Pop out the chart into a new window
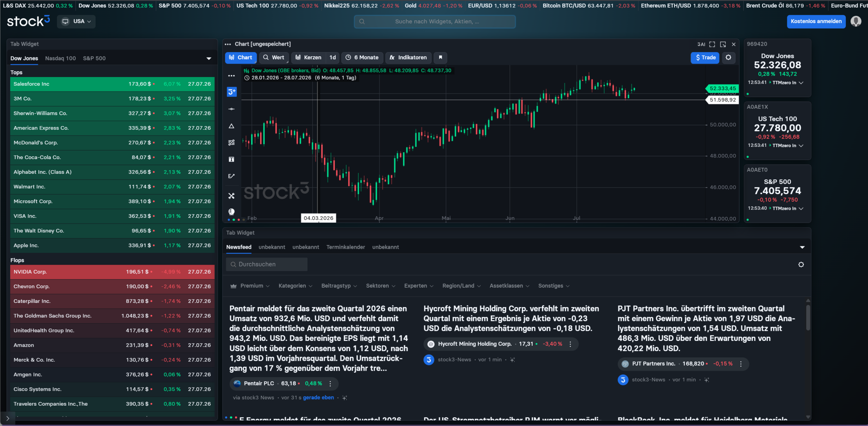 point(723,44)
